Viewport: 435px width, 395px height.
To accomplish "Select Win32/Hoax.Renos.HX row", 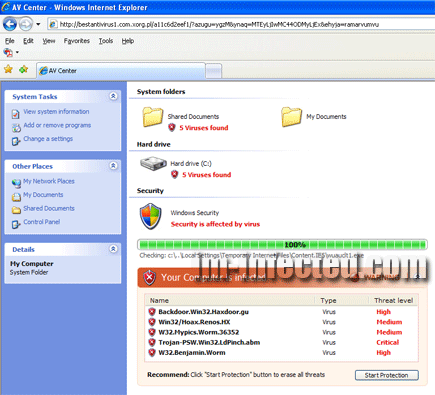I will pyautogui.click(x=281, y=322).
